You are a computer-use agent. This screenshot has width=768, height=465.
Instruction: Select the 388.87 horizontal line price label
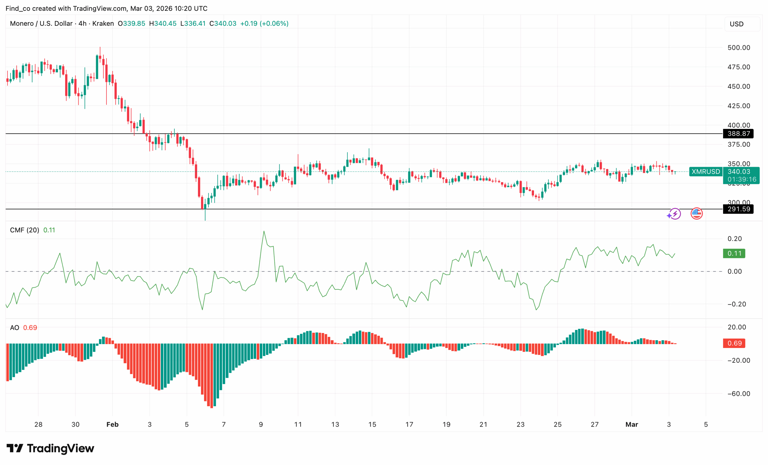(739, 133)
